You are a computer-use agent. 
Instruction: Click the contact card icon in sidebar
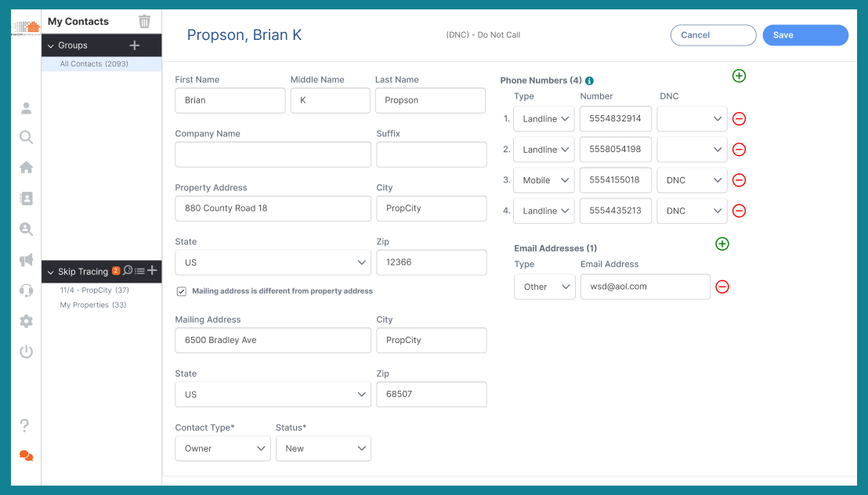click(26, 197)
